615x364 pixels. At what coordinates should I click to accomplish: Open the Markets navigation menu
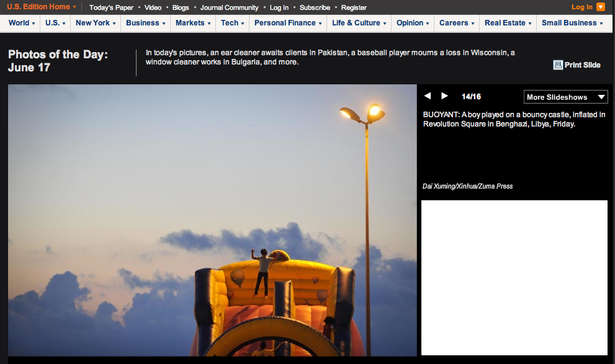[193, 23]
